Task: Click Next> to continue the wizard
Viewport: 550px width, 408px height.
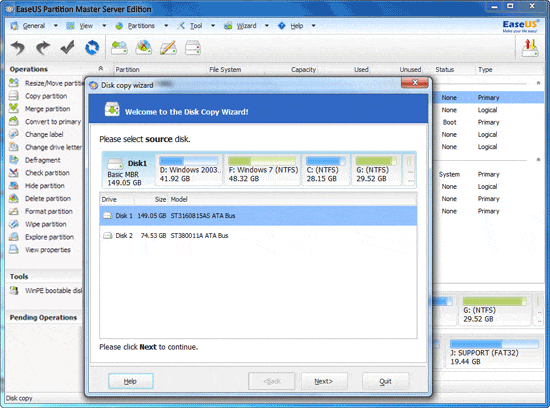Action: point(324,381)
